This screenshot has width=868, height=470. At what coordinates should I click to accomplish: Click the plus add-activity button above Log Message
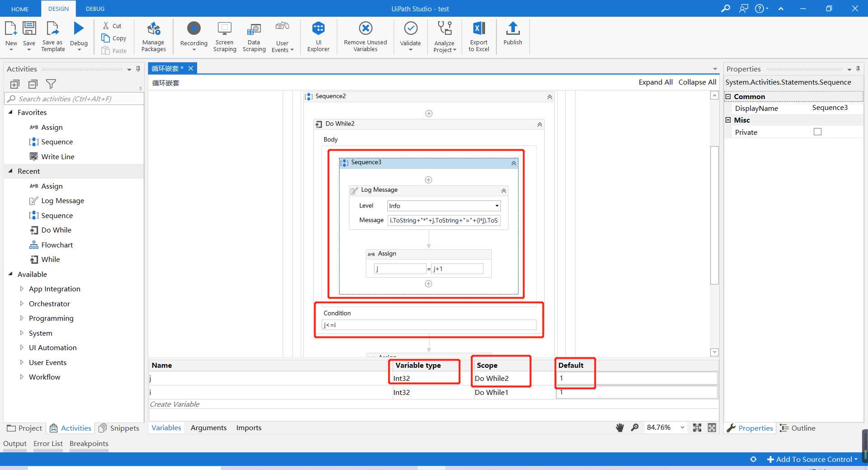point(429,180)
